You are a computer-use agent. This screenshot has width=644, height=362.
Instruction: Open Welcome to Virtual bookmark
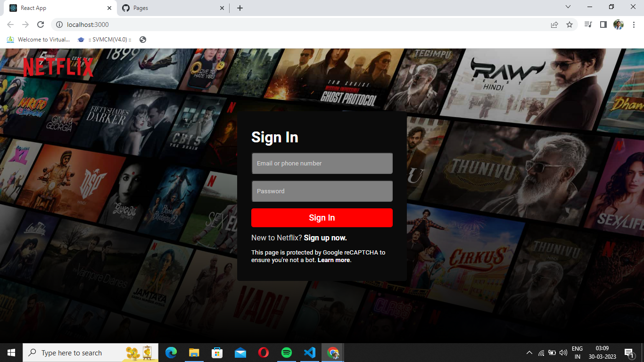(x=38, y=40)
